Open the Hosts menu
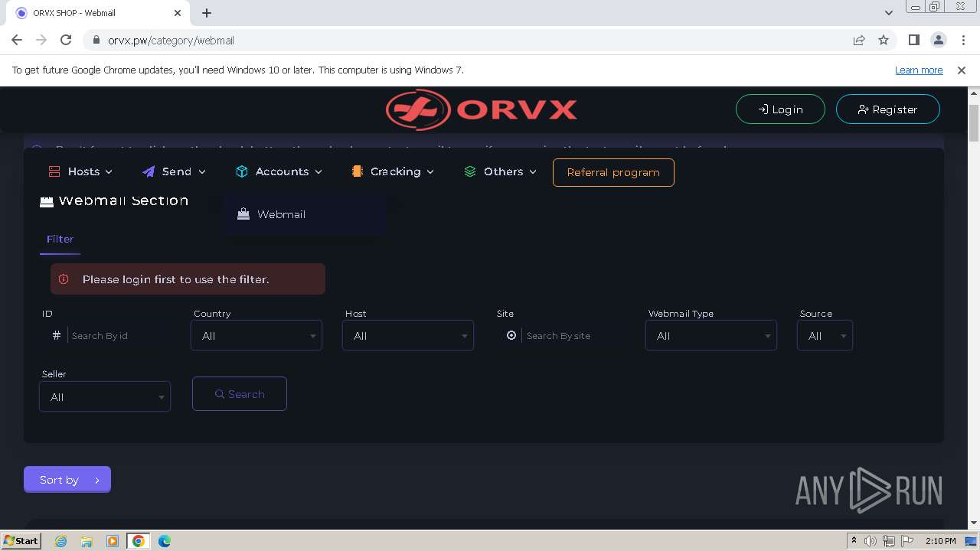Image resolution: width=980 pixels, height=551 pixels. [80, 171]
